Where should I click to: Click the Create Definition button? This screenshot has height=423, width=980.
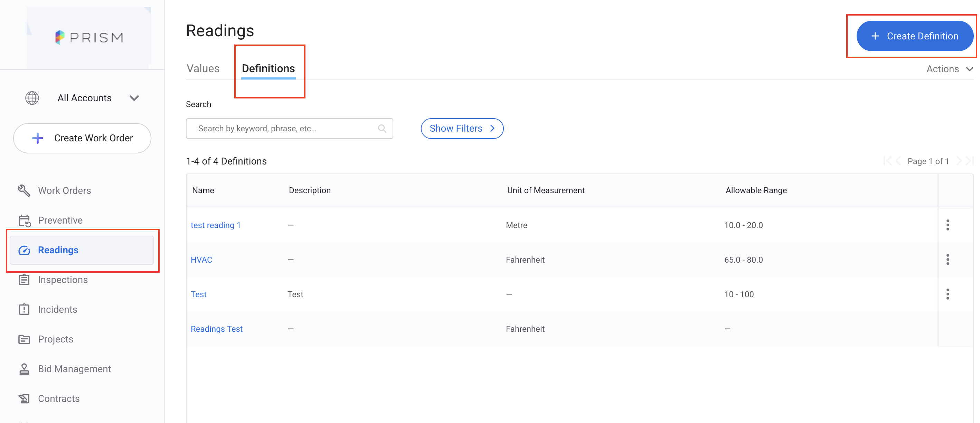[x=914, y=36]
